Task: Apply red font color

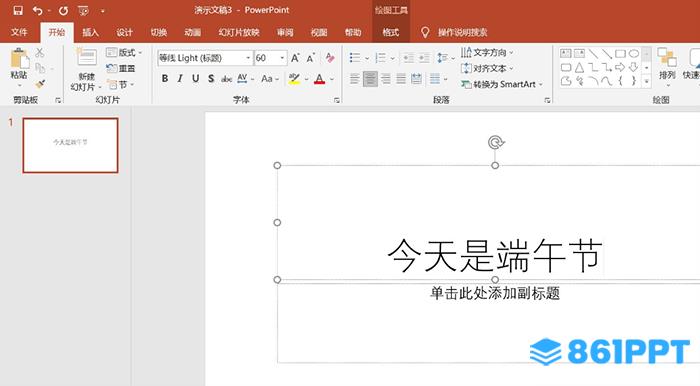Action: coord(320,79)
